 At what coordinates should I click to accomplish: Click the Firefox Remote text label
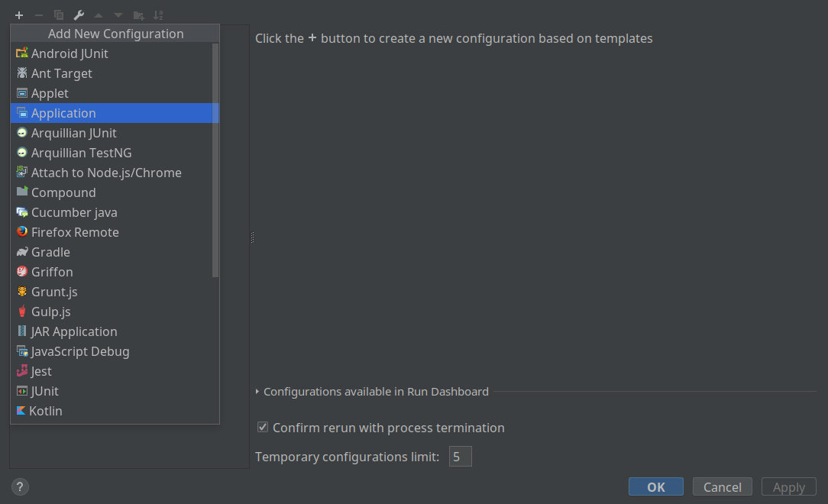pos(75,232)
